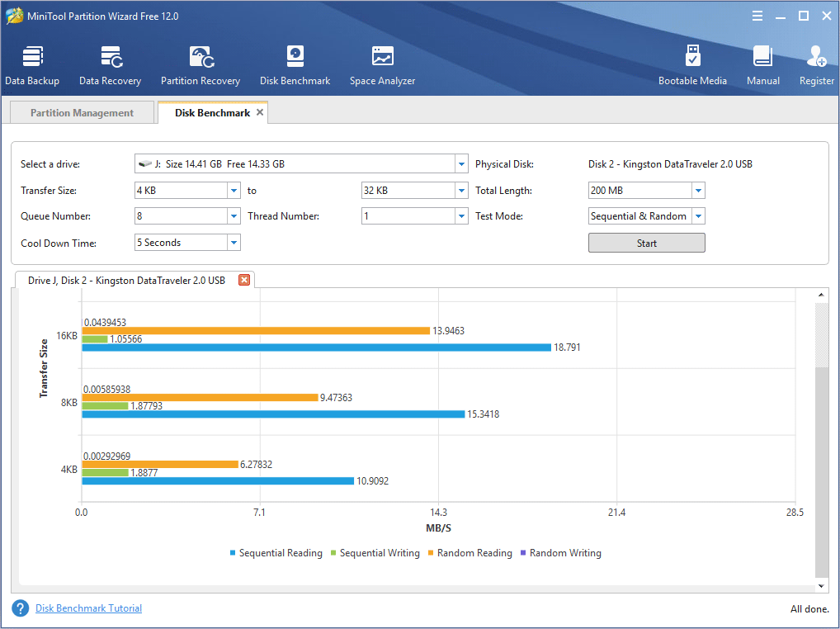
Task: Expand the Cool Down Time dropdown
Action: (x=234, y=242)
